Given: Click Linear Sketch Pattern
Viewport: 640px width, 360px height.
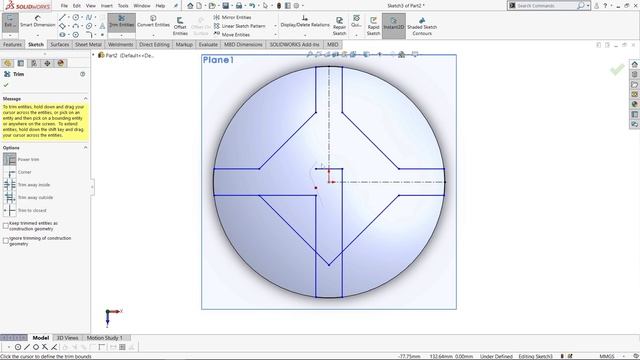Looking at the screenshot, I should [240, 26].
